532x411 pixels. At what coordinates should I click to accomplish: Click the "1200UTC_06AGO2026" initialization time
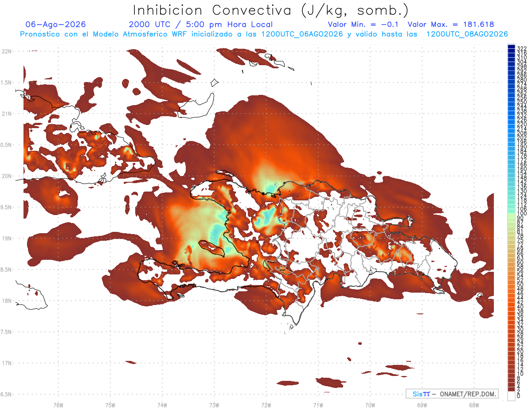[302, 34]
